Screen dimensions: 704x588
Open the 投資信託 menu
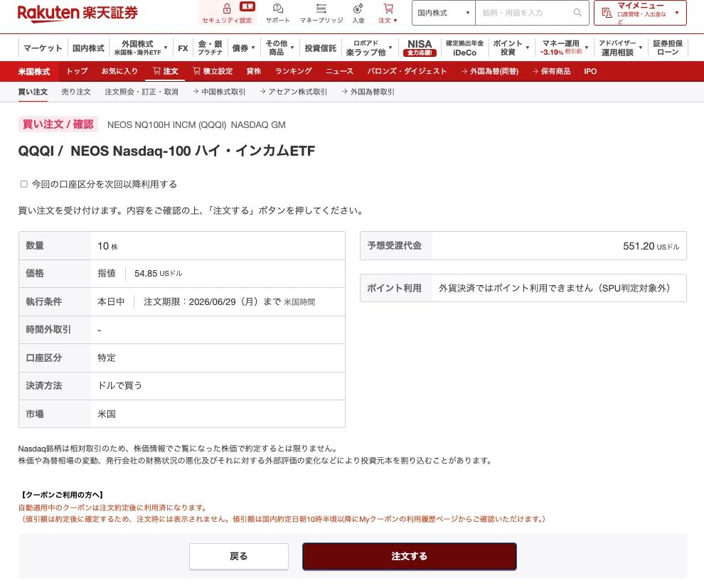(321, 48)
